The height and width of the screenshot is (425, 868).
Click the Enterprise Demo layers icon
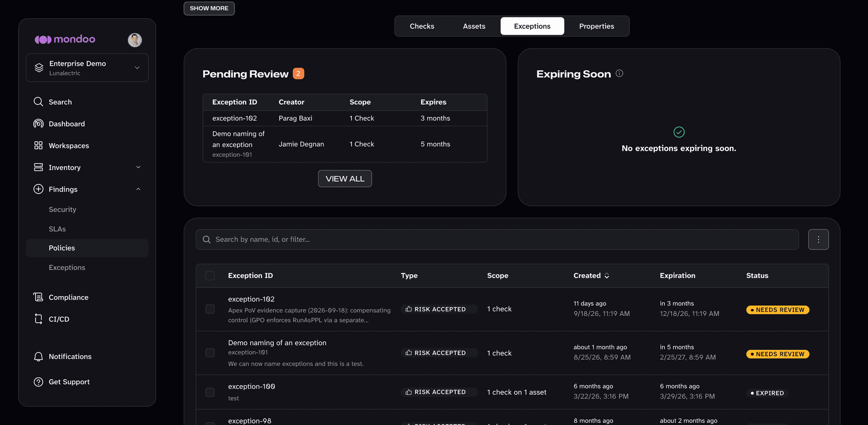39,68
